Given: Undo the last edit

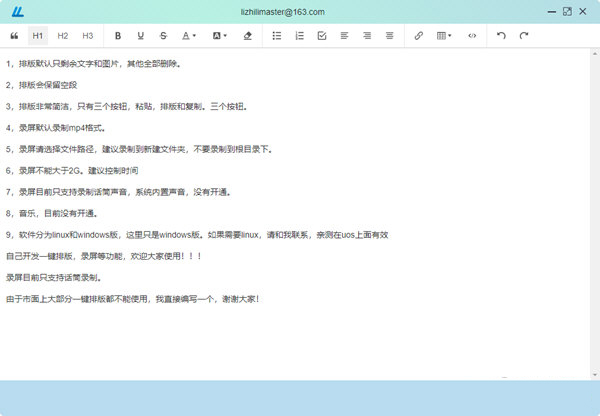Looking at the screenshot, I should point(501,35).
